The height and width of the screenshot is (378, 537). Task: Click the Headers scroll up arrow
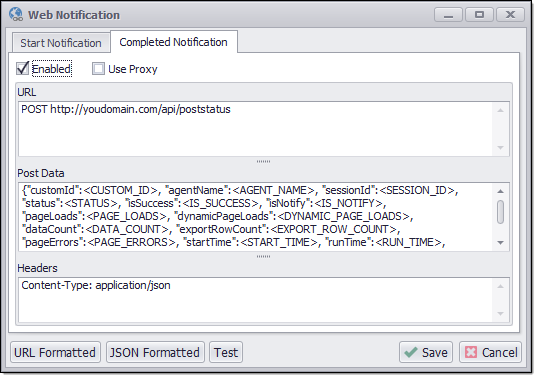[x=500, y=286]
